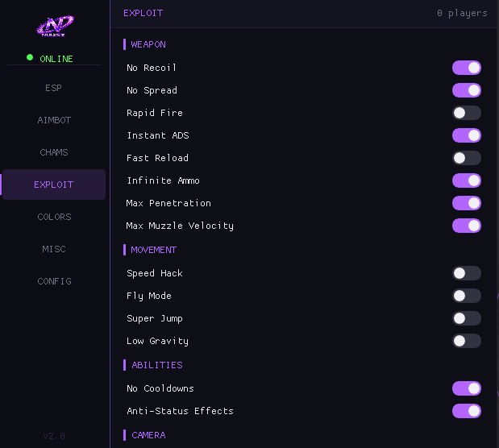
Task: Turn on the Fly Mode switch
Action: (467, 296)
